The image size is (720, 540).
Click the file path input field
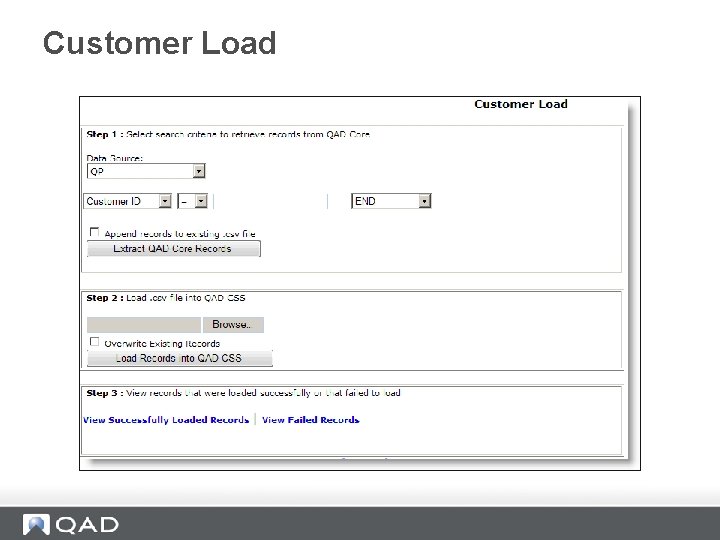click(144, 325)
